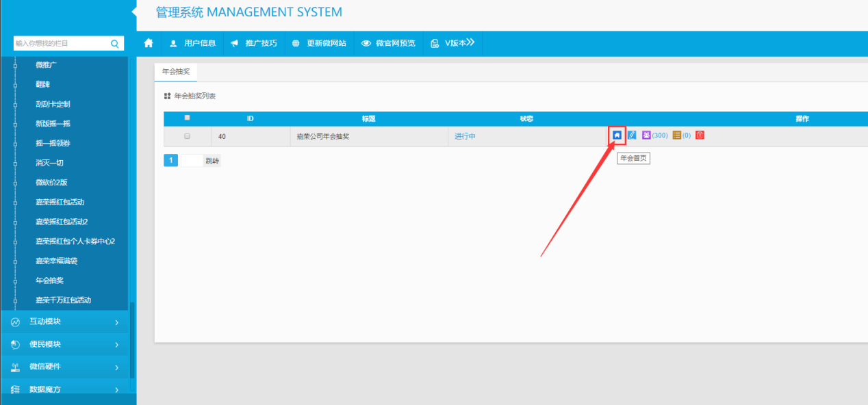Tick the checkbox for row ID 40

(187, 136)
